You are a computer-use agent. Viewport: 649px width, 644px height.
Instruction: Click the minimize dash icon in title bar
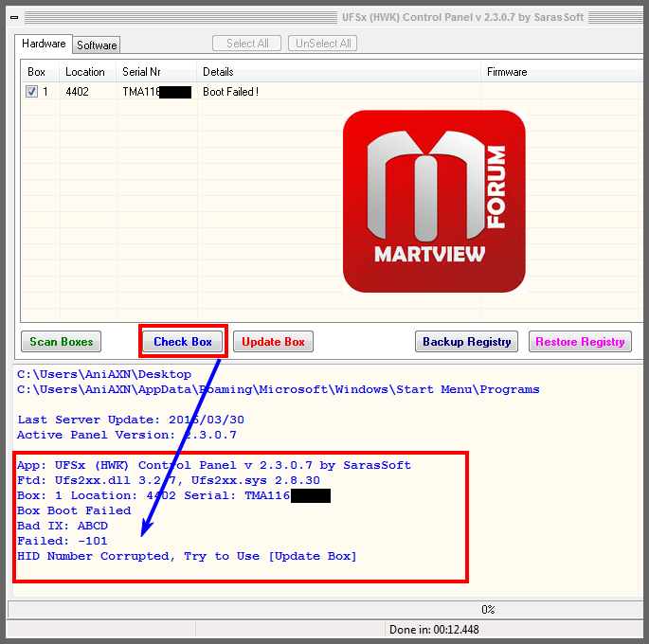pos(14,17)
